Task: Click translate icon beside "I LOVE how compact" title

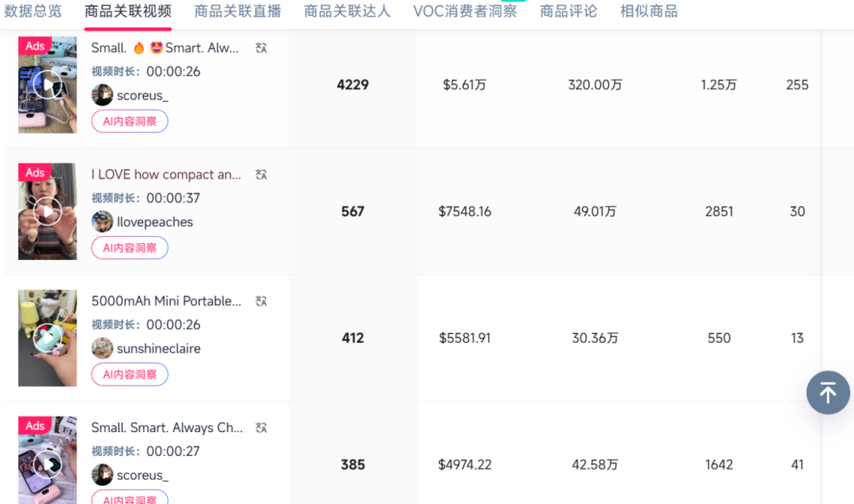Action: pos(261,174)
